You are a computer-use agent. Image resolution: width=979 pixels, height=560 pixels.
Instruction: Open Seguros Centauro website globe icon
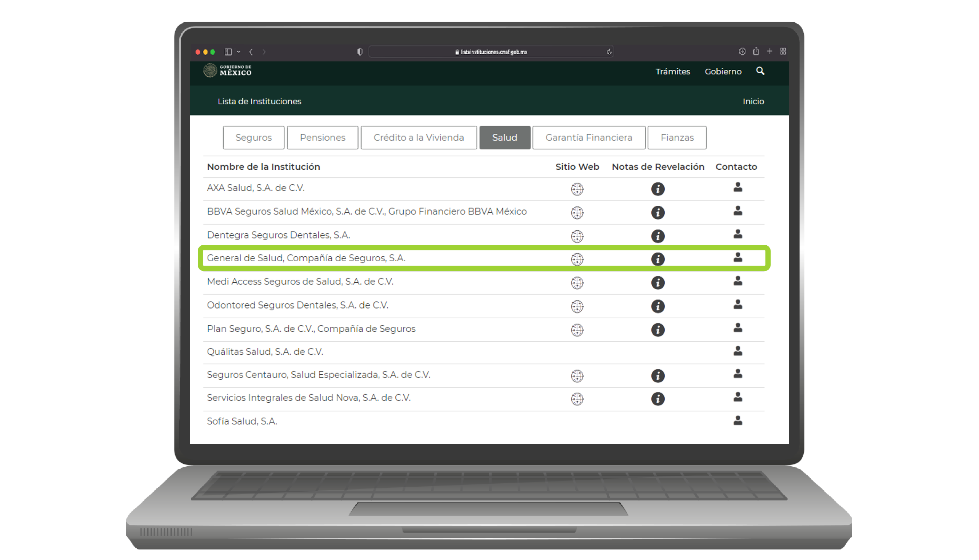click(577, 376)
